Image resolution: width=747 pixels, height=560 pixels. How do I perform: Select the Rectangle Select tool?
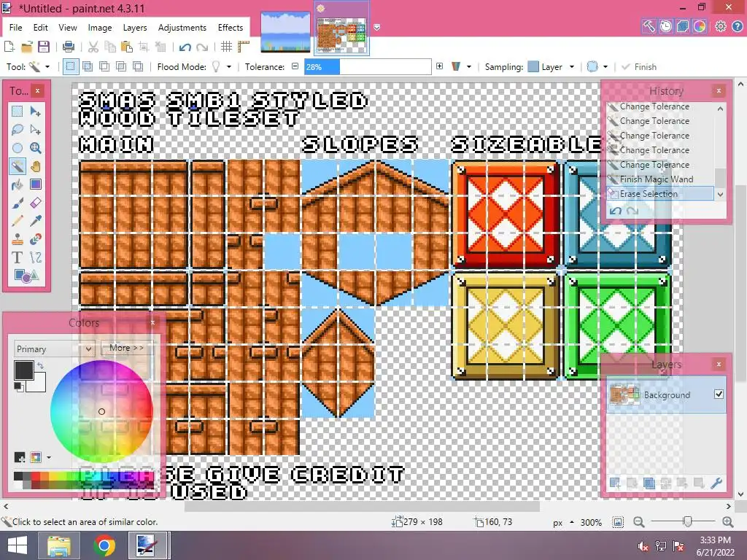[18, 112]
